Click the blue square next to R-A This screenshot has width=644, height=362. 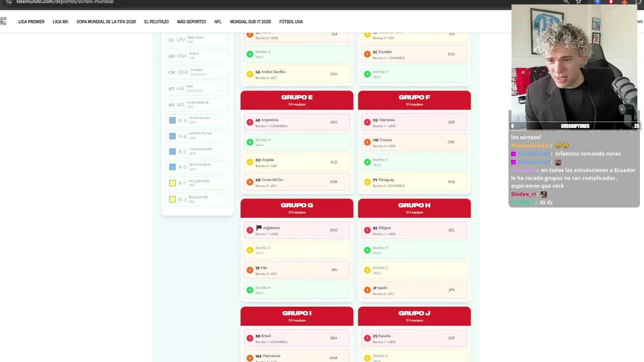click(x=173, y=120)
